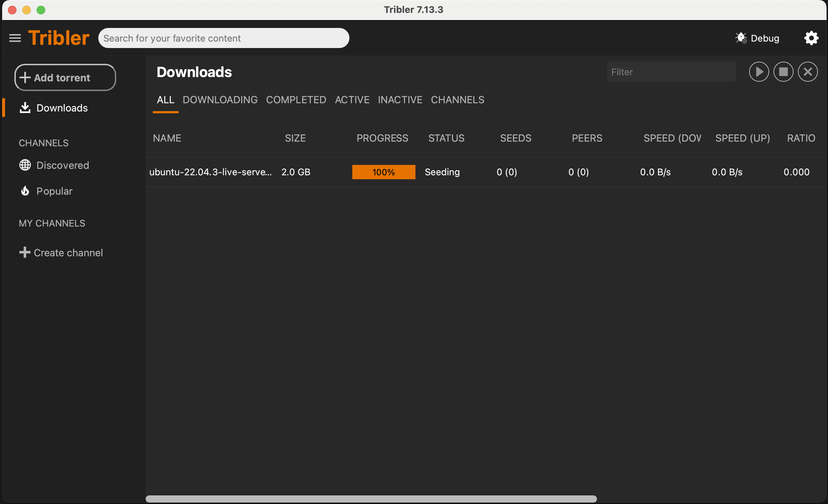Sort by the SPEED (UP) column header
The width and height of the screenshot is (828, 504).
743,138
